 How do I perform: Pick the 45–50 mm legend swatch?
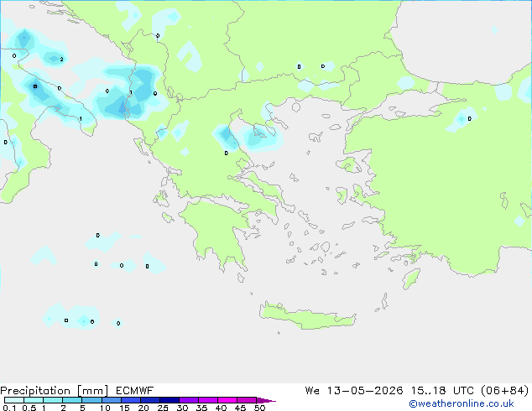point(247,400)
